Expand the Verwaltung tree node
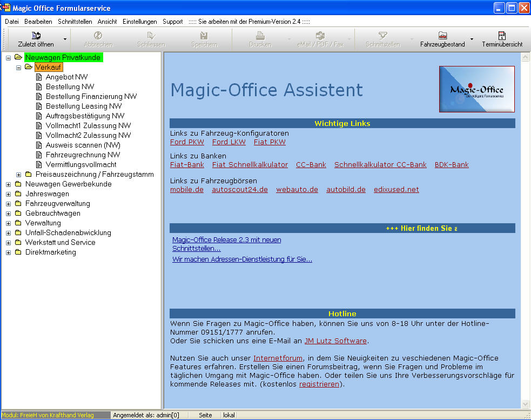Screen dimensions: 531x420 9,224
